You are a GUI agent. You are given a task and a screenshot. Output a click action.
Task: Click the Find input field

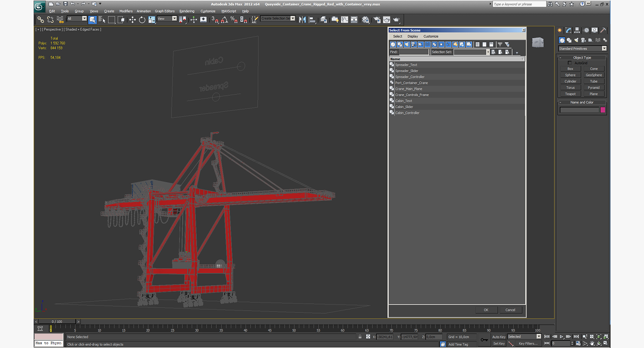coord(414,52)
